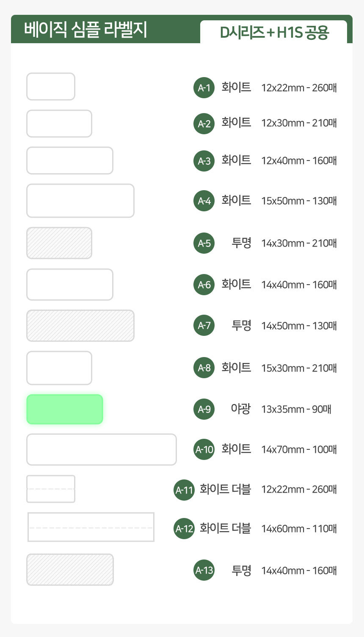The height and width of the screenshot is (637, 364).
Task: Select the A-5 green badge
Action: click(204, 243)
